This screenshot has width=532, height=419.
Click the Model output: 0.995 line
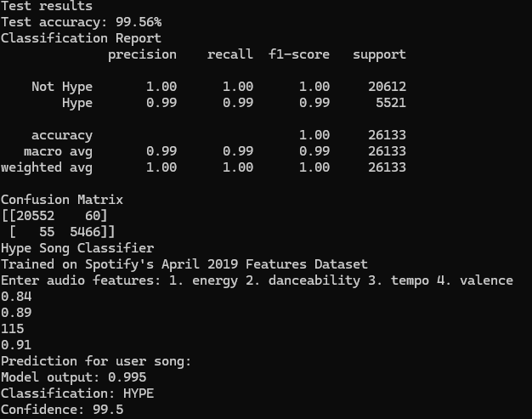[x=74, y=377]
